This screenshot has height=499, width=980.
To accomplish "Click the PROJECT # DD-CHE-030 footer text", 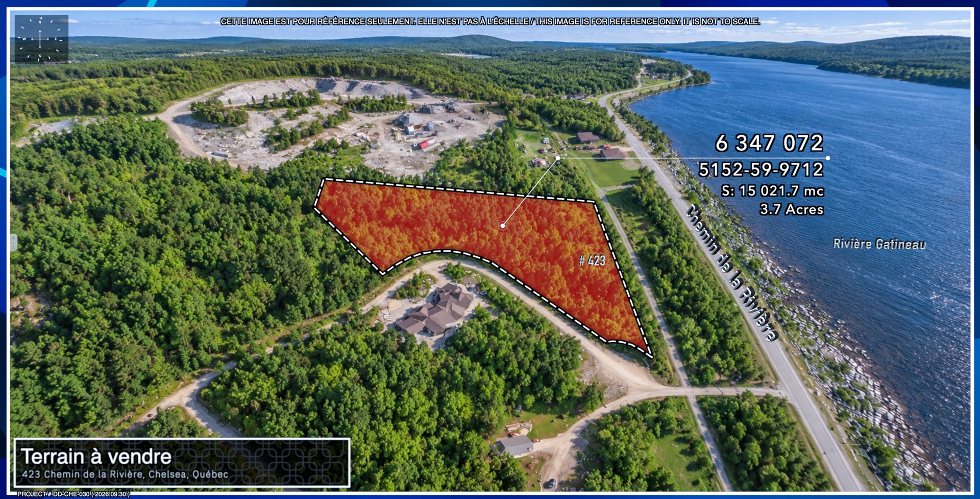I will pyautogui.click(x=73, y=494).
